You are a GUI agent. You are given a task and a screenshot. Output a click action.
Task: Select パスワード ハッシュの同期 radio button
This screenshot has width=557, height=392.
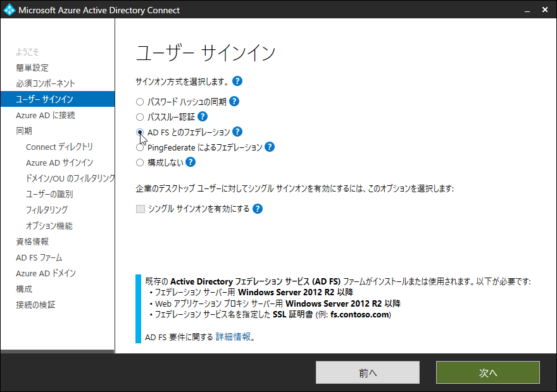tap(140, 102)
